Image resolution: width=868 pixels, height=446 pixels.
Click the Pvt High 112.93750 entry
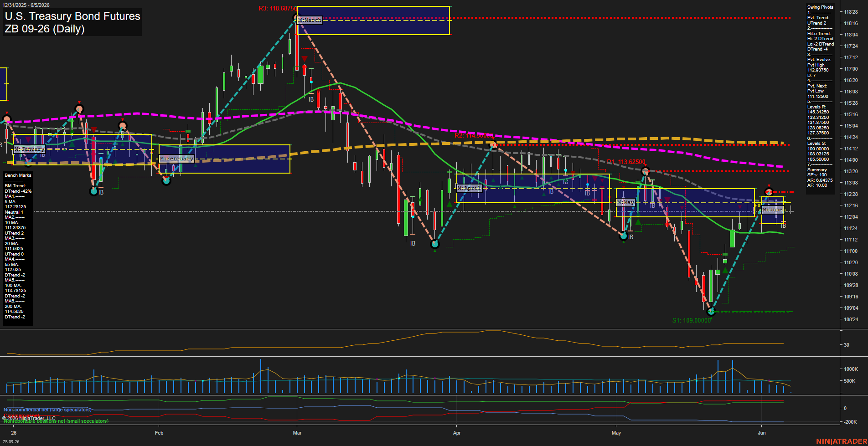click(x=818, y=67)
